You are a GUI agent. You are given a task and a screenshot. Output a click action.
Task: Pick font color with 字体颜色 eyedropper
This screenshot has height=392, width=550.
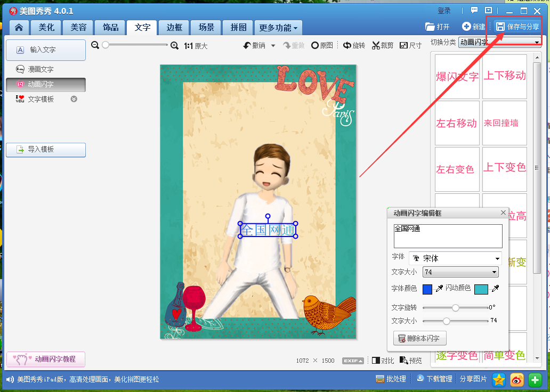(439, 289)
